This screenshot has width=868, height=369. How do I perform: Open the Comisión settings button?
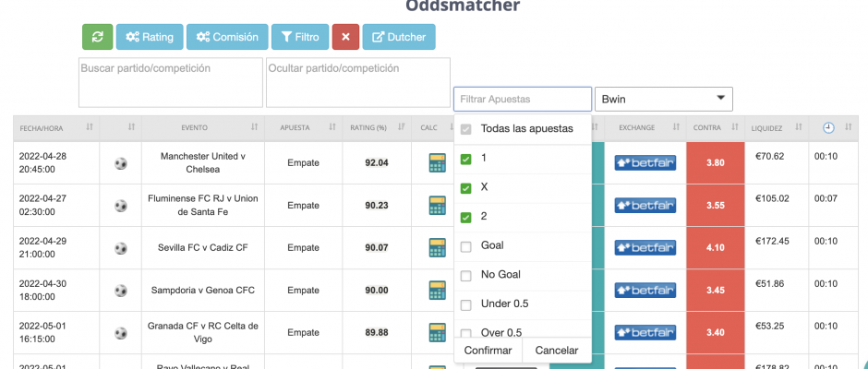click(227, 37)
